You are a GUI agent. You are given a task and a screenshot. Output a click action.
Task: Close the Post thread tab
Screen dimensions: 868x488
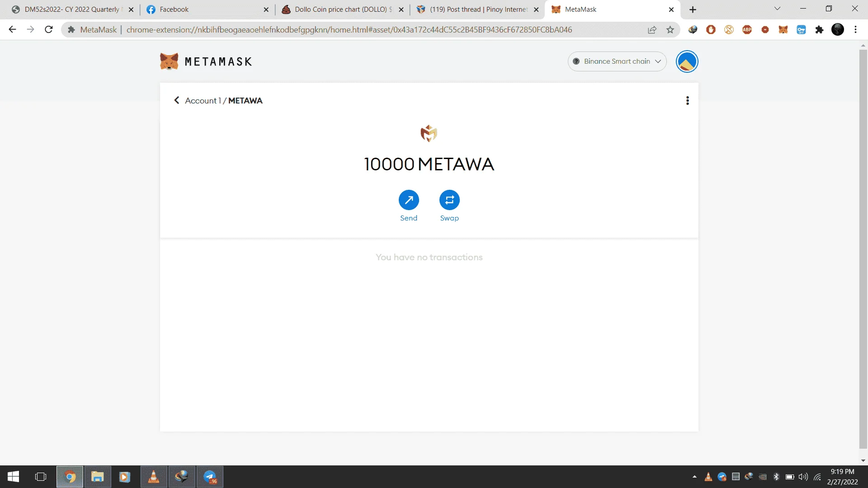pos(536,9)
